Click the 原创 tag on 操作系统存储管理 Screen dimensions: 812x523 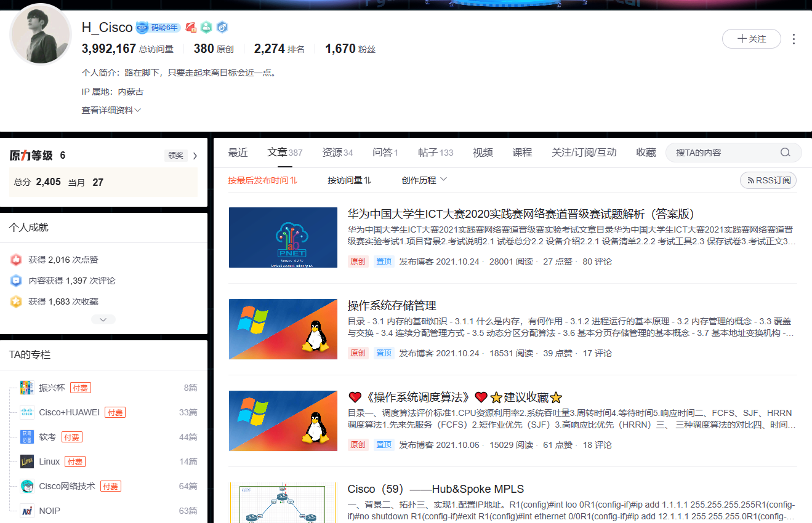[x=358, y=353]
